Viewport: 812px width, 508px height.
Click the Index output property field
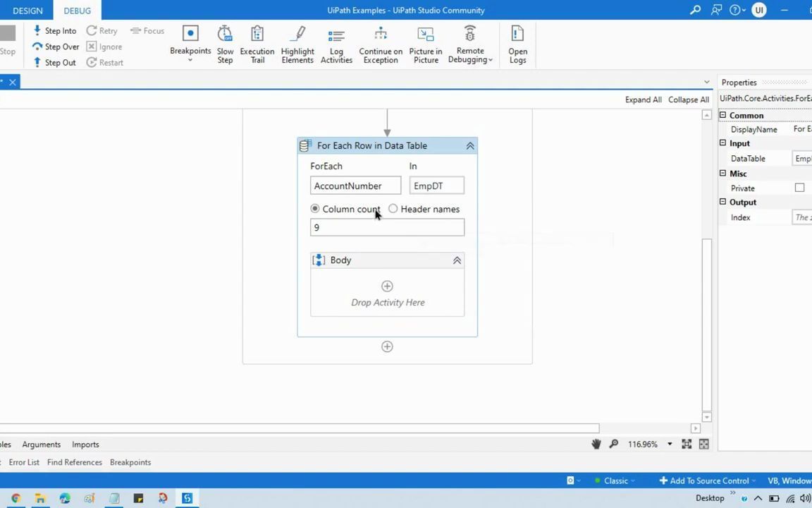coord(801,217)
